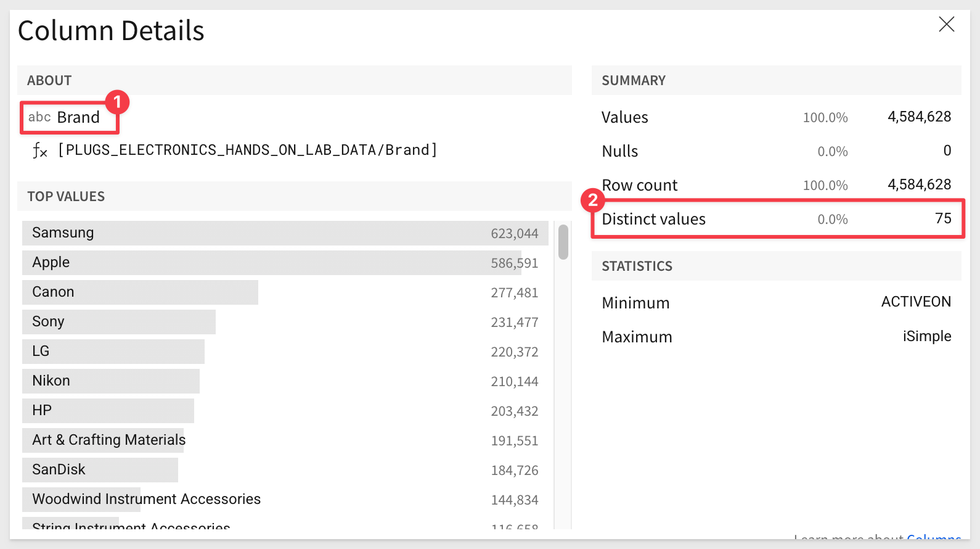Click the Art & Crafting Materials row

285,440
